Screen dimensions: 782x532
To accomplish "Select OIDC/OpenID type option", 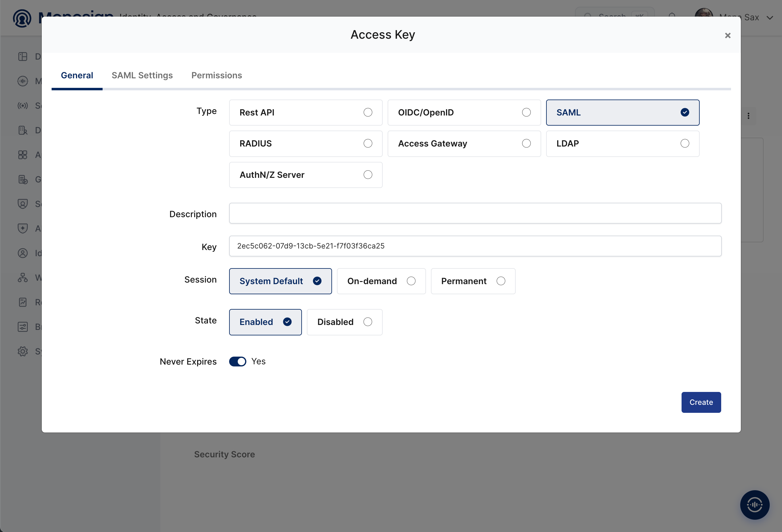I will pyautogui.click(x=464, y=112).
